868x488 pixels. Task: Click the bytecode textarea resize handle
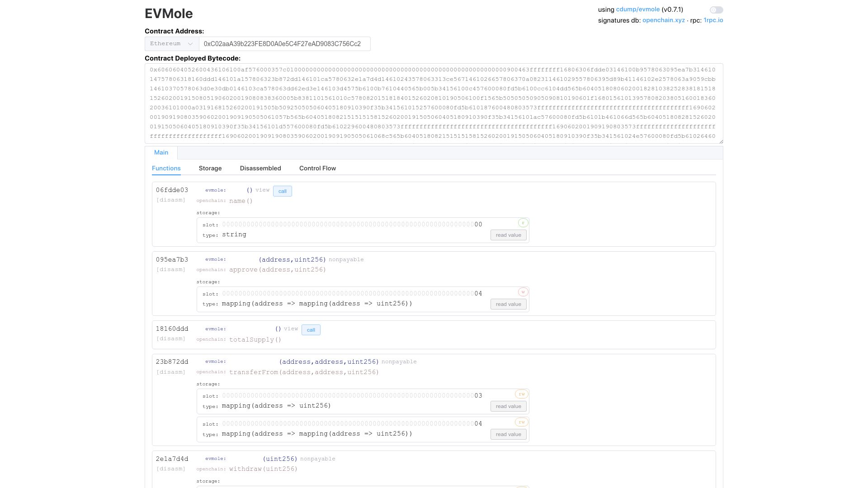[720, 141]
